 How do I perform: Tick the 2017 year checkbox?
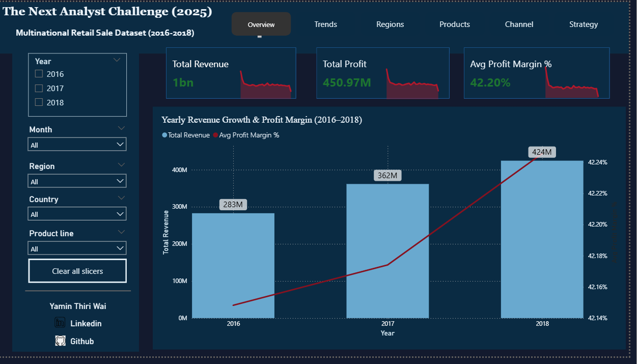point(39,88)
